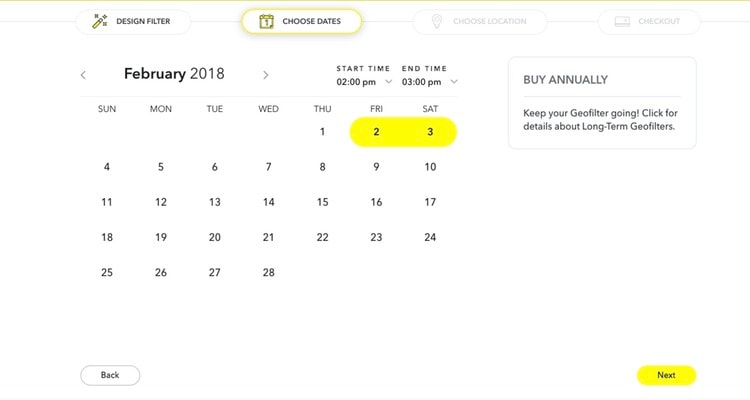Click the magic wand Design Filter icon
The height and width of the screenshot is (400, 750).
[x=100, y=21]
